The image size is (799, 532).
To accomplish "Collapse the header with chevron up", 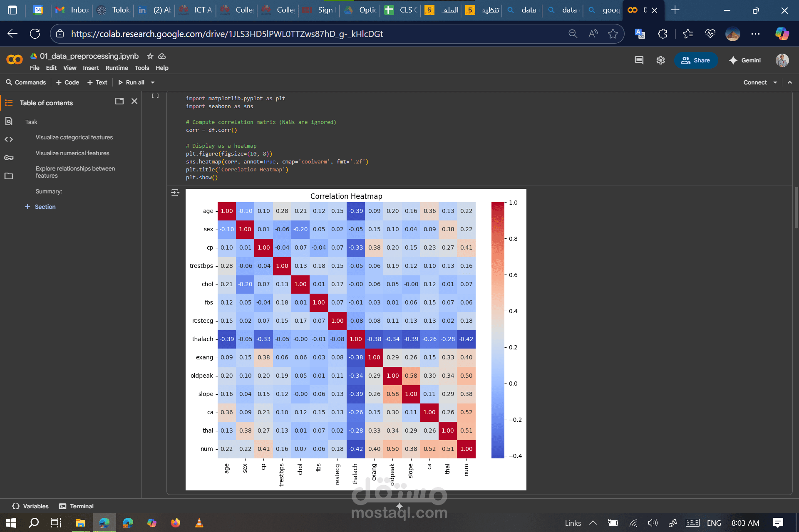I will 790,82.
